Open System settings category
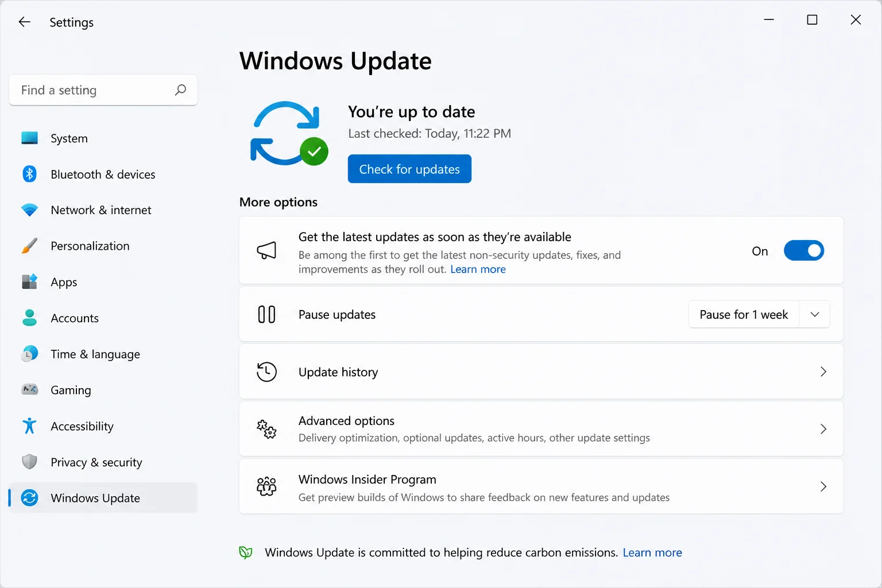Image resolution: width=882 pixels, height=588 pixels. (103, 138)
